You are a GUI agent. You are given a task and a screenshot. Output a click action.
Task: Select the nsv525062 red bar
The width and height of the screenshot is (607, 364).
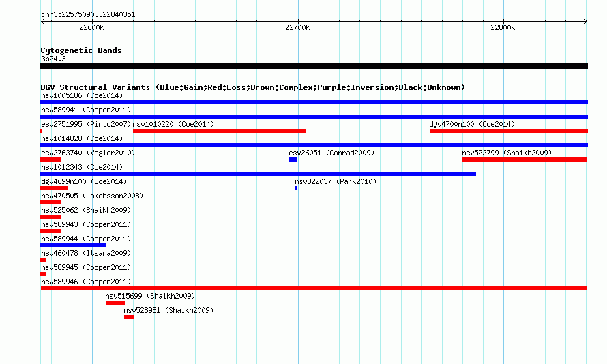(x=50, y=217)
